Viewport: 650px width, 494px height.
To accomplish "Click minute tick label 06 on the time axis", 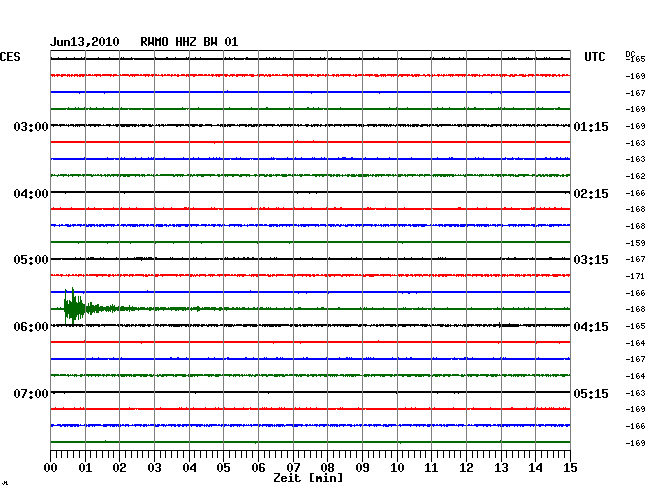I will point(258,468).
